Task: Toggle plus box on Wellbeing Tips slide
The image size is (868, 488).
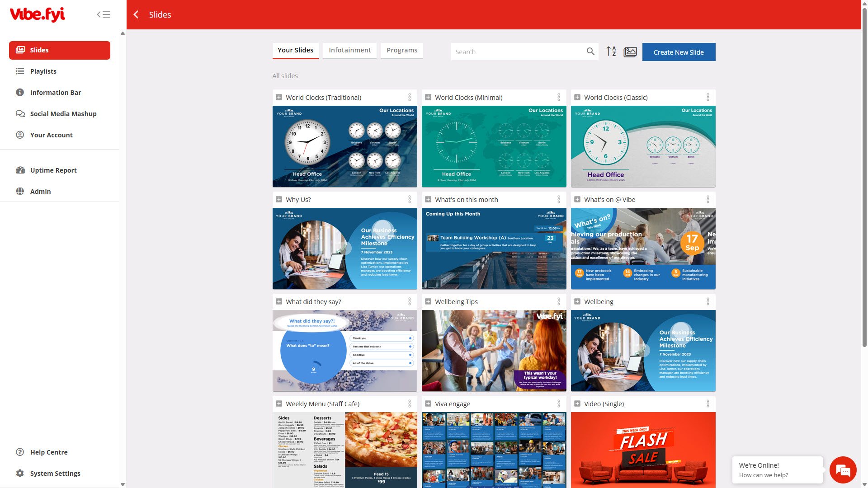Action: tap(428, 301)
